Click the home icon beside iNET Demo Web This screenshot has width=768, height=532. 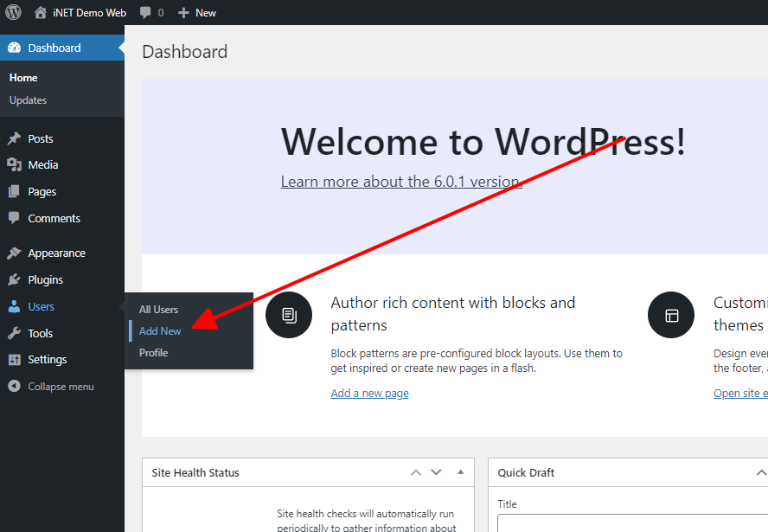(41, 13)
